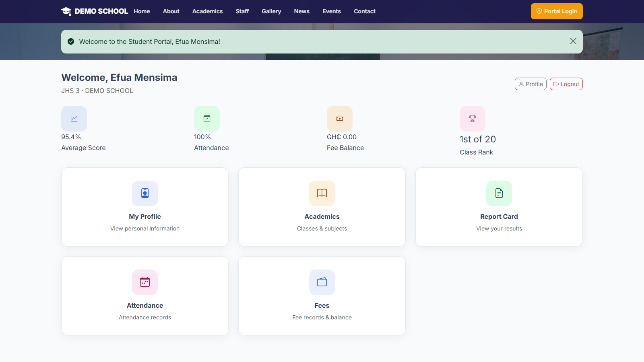Image resolution: width=644 pixels, height=362 pixels.
Task: Open the Gallery page
Action: [271, 11]
